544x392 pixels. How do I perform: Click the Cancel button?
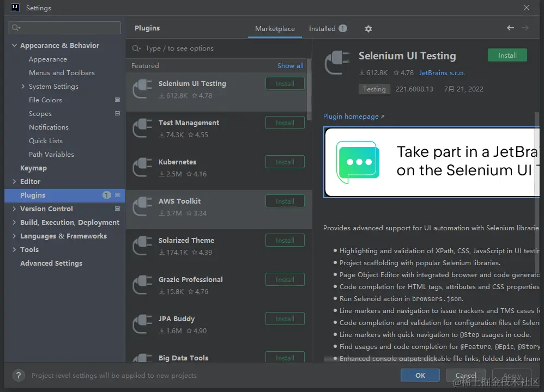pos(466,375)
